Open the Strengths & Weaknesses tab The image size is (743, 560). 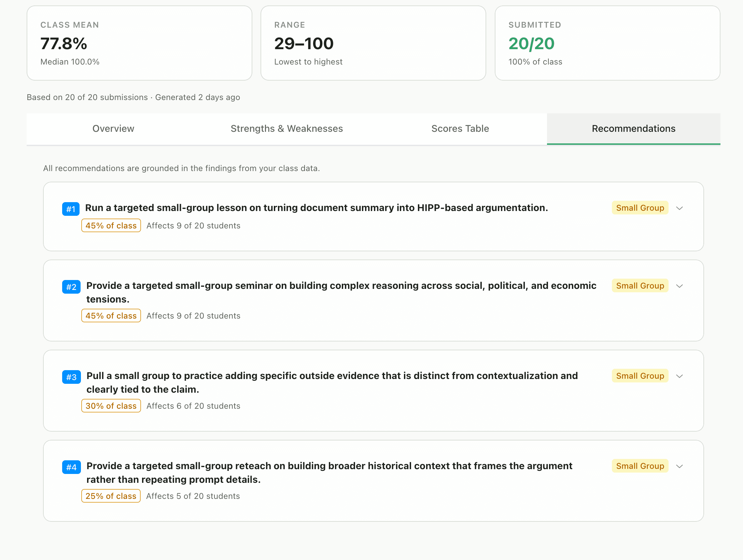(x=286, y=129)
